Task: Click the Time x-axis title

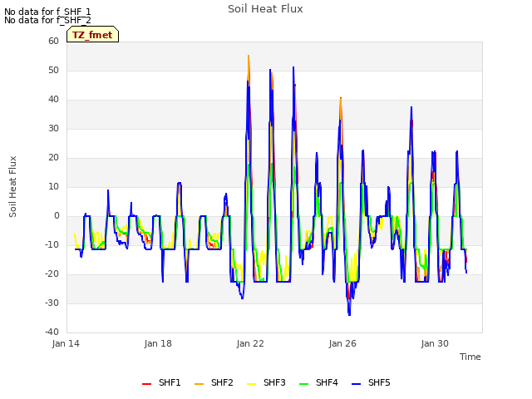Action: tap(470, 357)
